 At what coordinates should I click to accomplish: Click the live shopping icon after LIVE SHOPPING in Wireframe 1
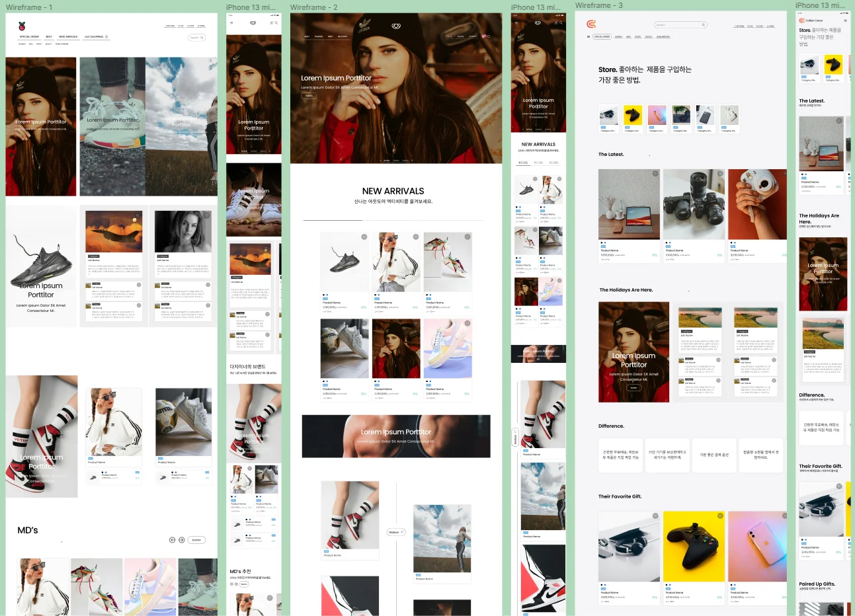[106, 37]
